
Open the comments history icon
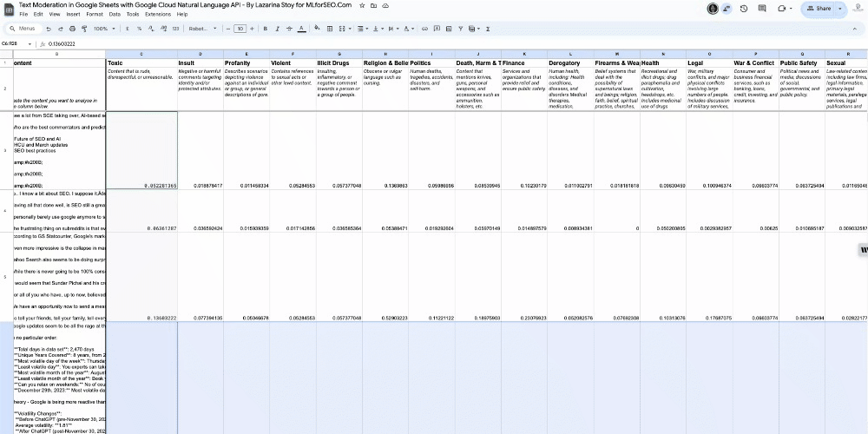coord(762,9)
